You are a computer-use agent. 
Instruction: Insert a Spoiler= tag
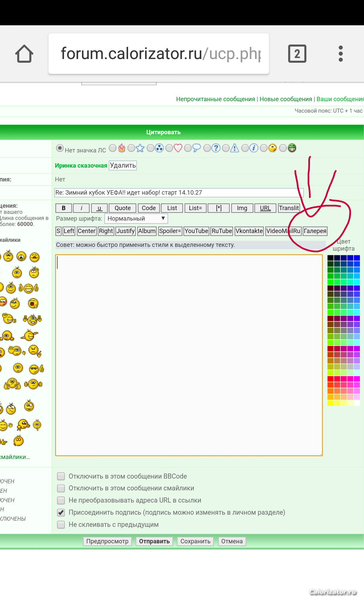(x=170, y=231)
